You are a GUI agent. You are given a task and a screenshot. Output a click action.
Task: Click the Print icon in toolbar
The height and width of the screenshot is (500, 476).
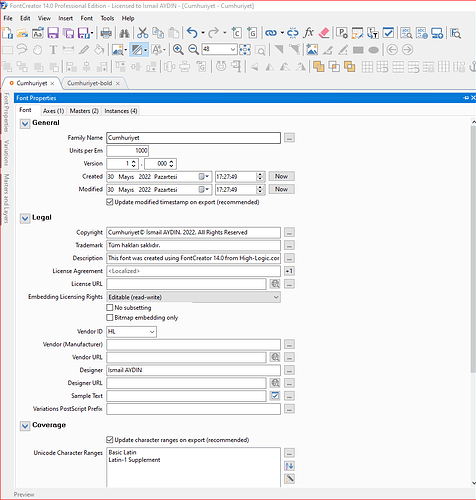tap(106, 33)
